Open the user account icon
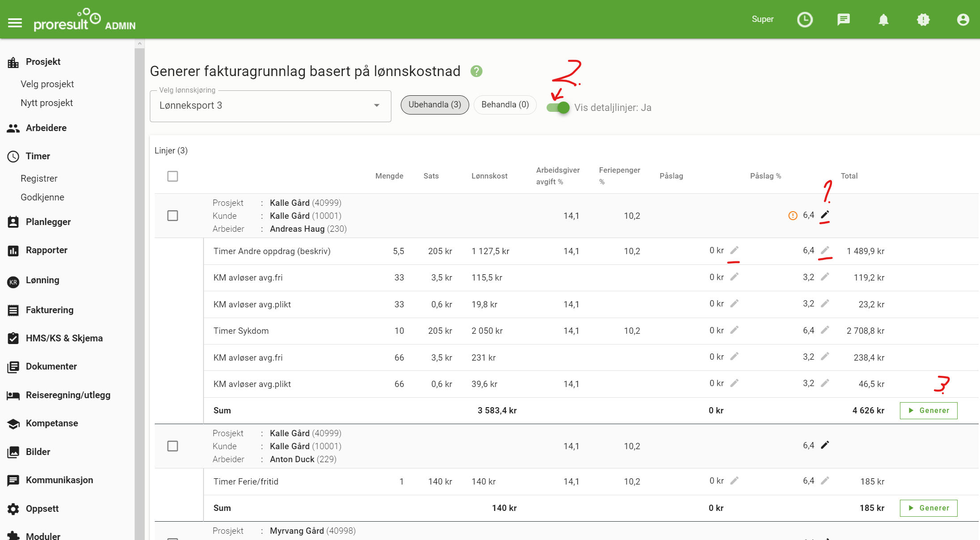980x540 pixels. [963, 20]
